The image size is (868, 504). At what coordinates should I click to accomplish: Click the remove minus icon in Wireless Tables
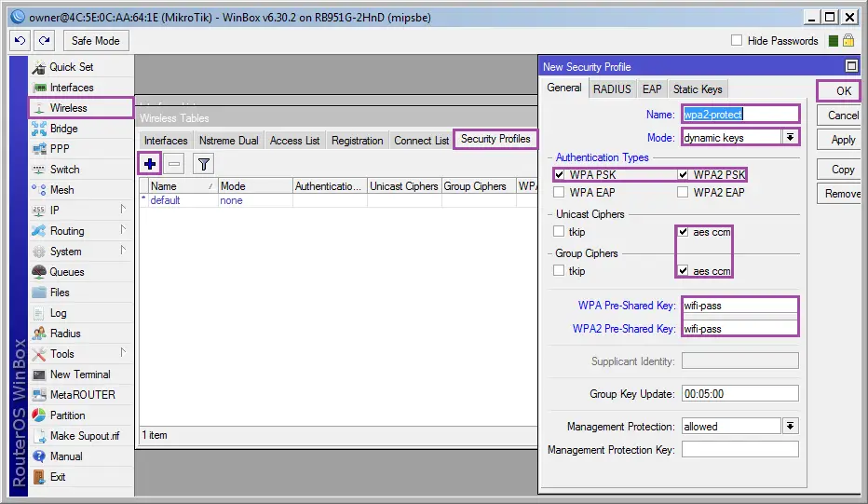point(174,164)
